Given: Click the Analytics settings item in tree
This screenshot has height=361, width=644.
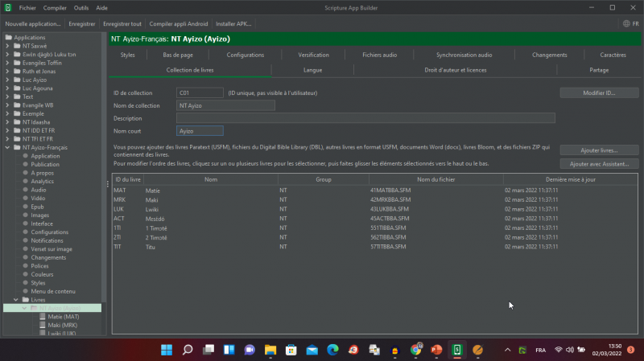Looking at the screenshot, I should point(42,181).
